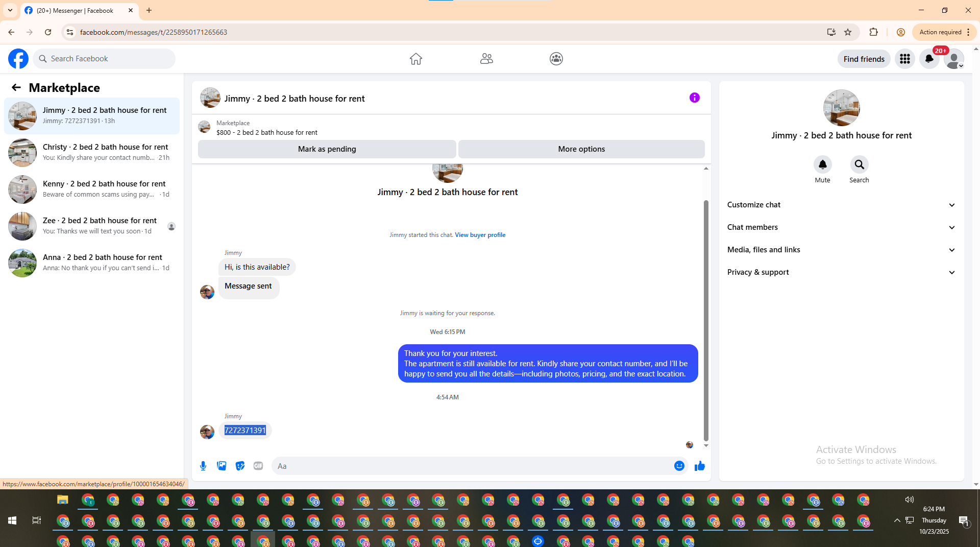This screenshot has height=547, width=980.
Task: Go back with the browser back arrow
Action: [11, 32]
